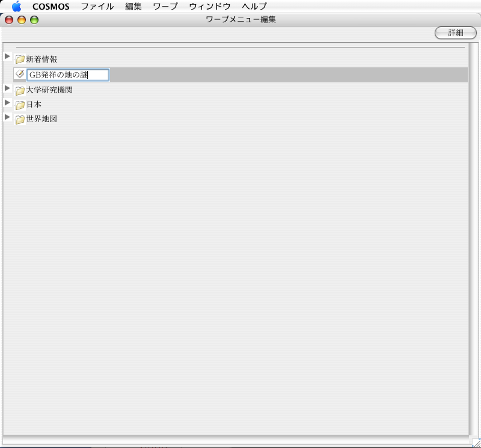Screen dimensions: 481x448
Task: Expand the 新着情報 folder triangle
Action: (7, 57)
